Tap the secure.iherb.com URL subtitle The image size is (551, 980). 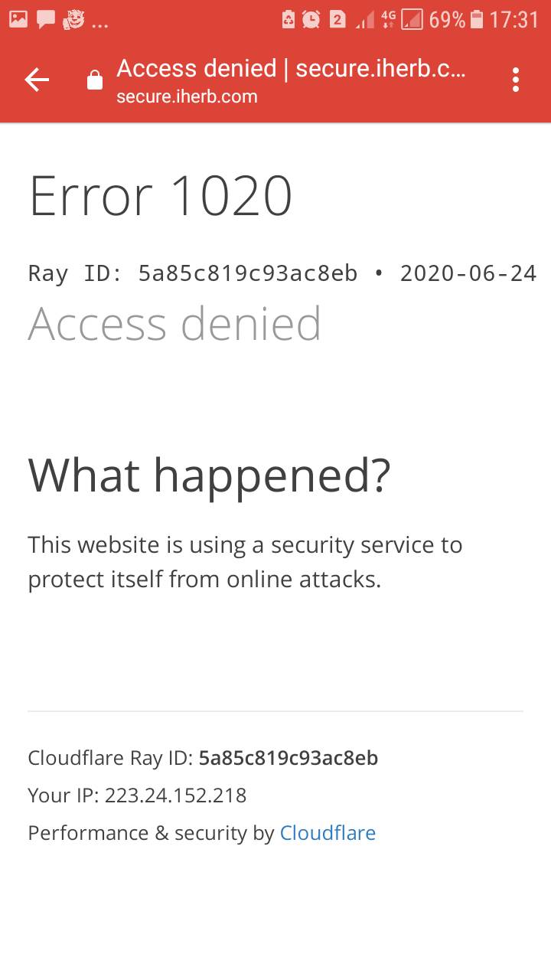(x=187, y=96)
